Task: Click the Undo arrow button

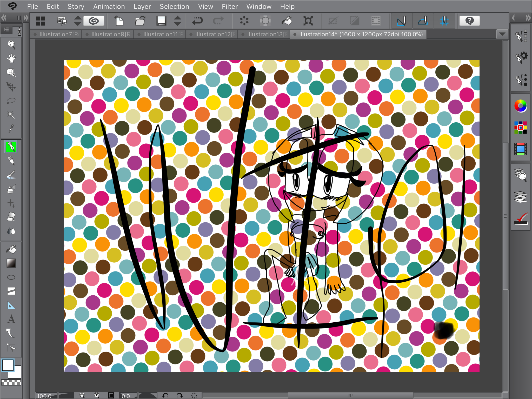Action: click(197, 21)
